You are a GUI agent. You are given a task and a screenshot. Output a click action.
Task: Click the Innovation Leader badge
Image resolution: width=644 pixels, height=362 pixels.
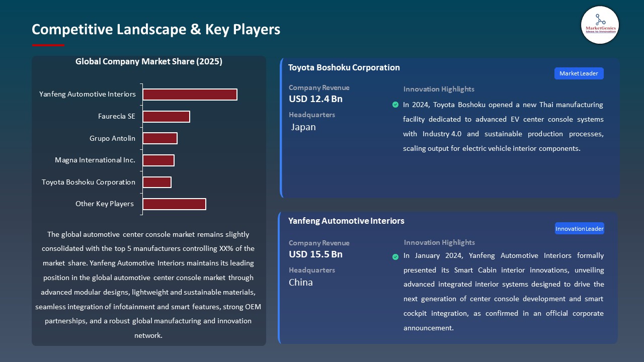[x=580, y=229]
